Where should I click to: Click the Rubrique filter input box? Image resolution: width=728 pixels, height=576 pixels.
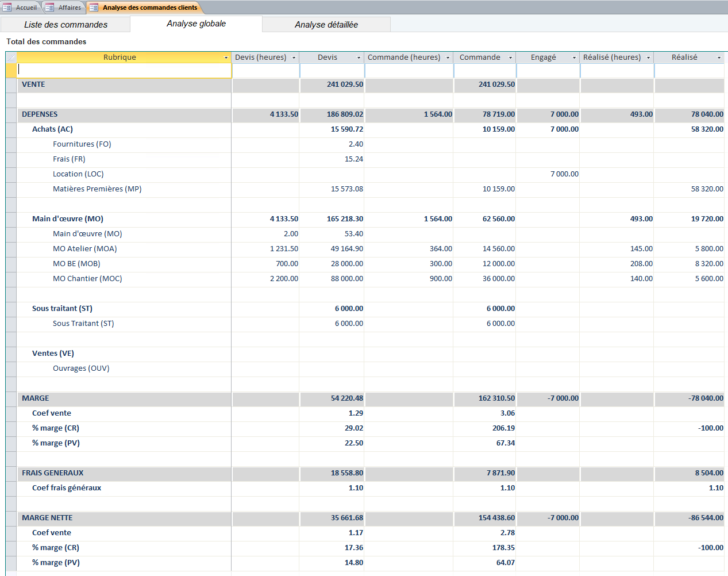click(x=122, y=69)
